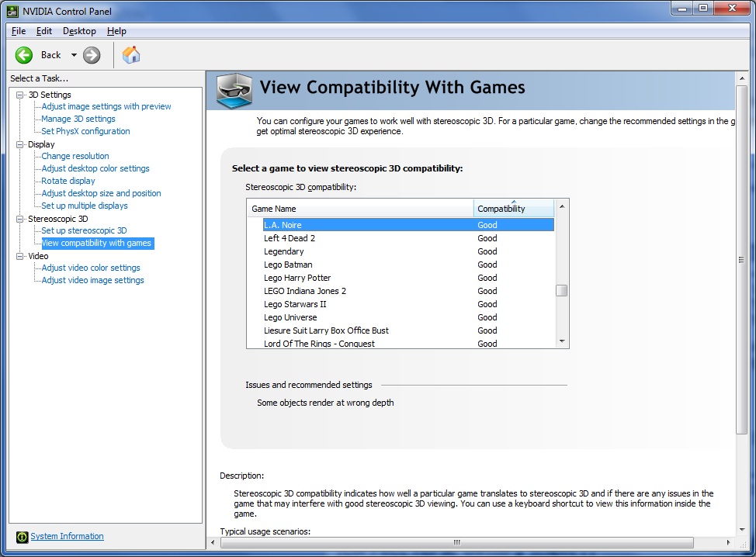The height and width of the screenshot is (557, 756).
Task: Collapse the Stereoscopic 3D tree node
Action: point(19,219)
